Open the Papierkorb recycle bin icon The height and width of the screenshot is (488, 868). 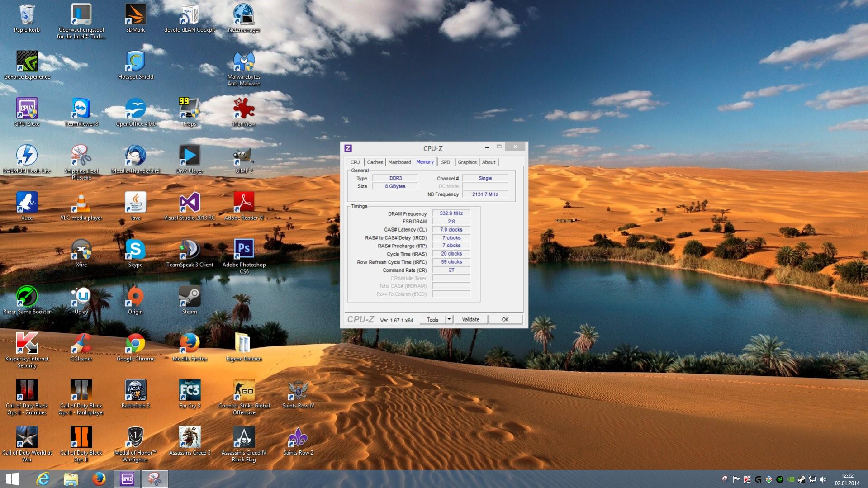[x=27, y=19]
